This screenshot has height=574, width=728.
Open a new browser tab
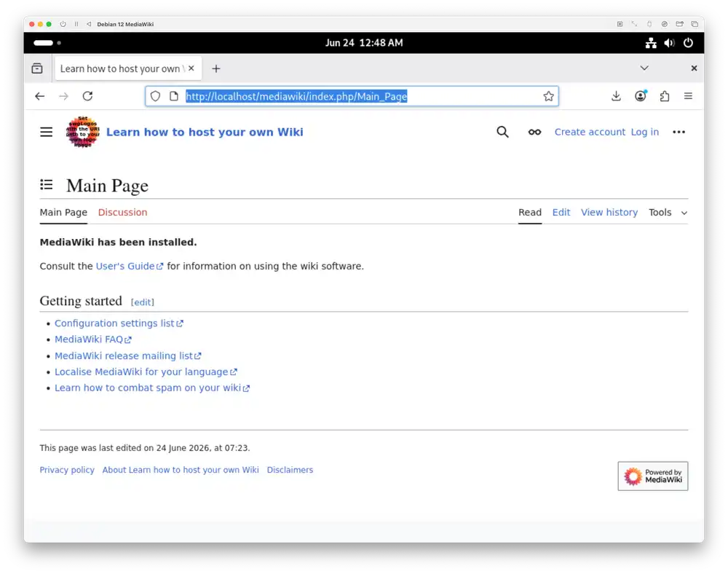click(x=216, y=68)
